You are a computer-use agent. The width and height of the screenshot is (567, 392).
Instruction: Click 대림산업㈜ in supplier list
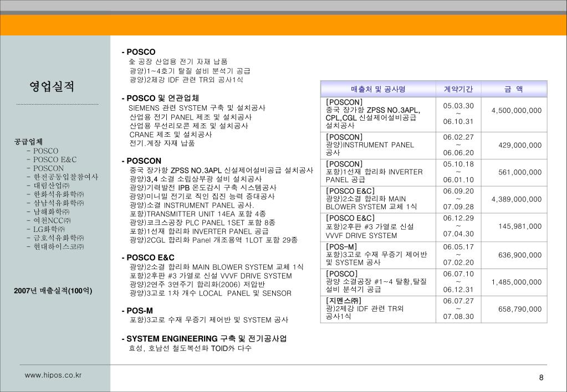click(52, 185)
